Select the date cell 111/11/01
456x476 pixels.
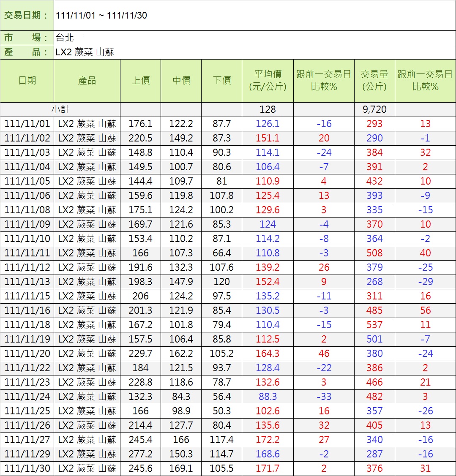[27, 124]
